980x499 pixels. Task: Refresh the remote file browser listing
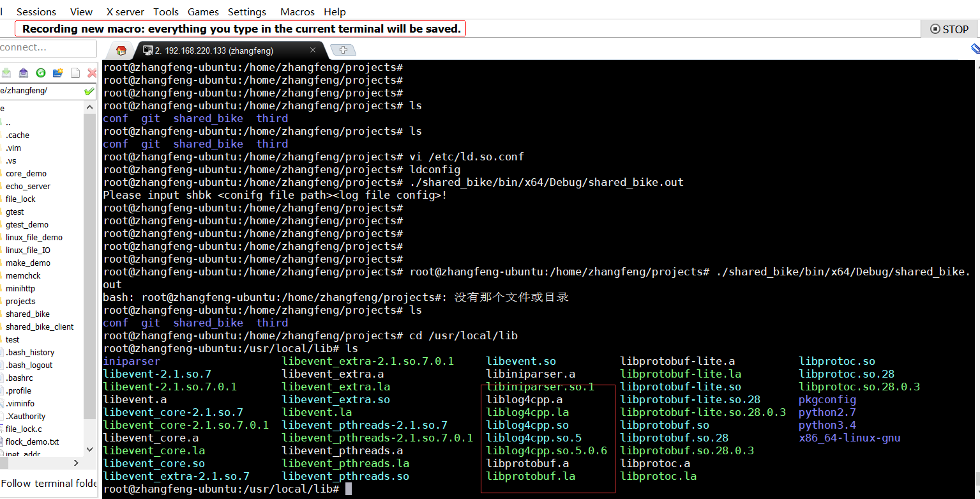40,72
